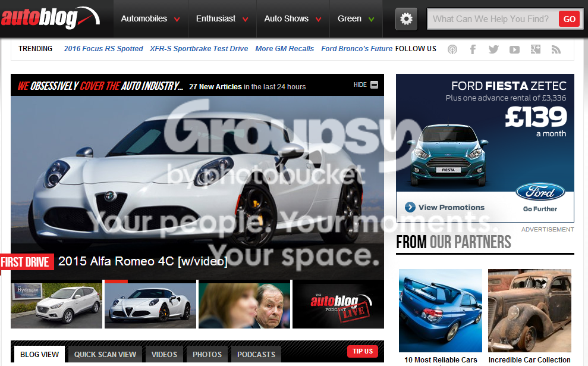Open the Videos tab
Image resolution: width=588 pixels, height=366 pixels.
pos(164,354)
